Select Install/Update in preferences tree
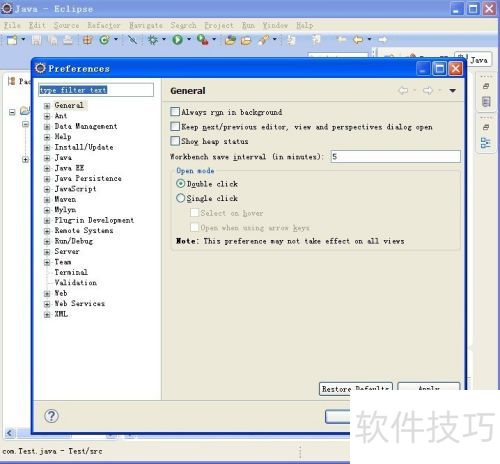Screen dimensions: 500x464 (x=84, y=147)
